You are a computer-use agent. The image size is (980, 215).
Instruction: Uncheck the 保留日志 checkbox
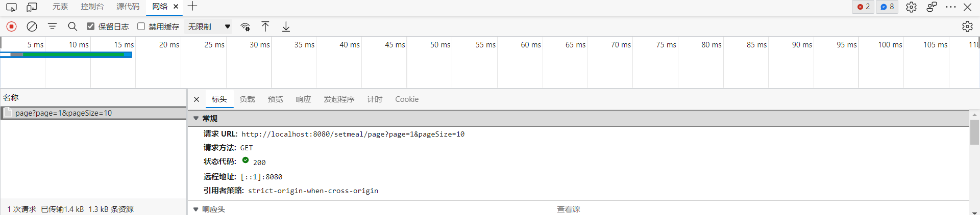coord(91,26)
